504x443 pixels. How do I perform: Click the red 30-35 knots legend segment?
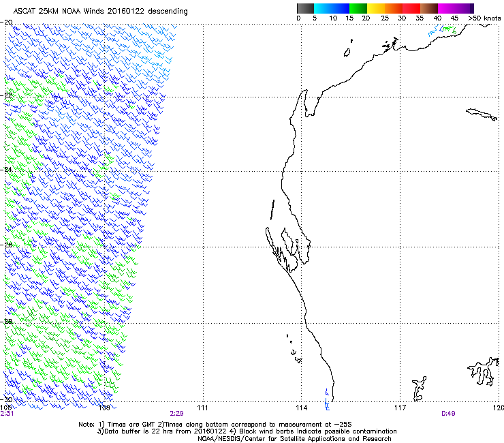[411, 8]
